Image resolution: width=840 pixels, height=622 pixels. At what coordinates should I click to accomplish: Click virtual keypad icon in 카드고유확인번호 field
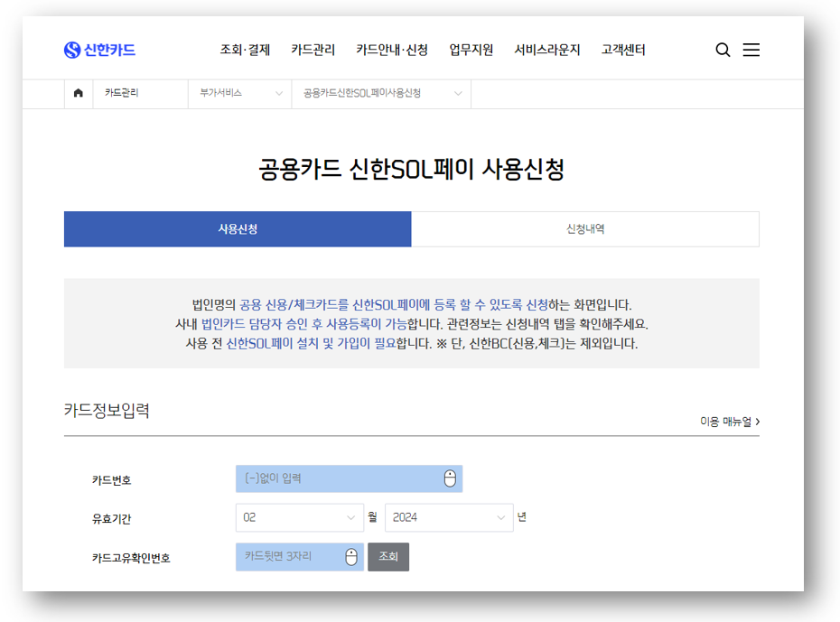[x=351, y=557]
